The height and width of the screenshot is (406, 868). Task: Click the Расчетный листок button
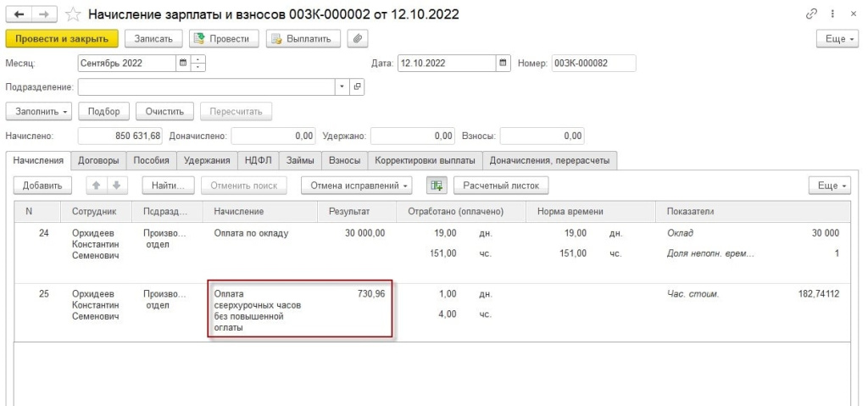tap(501, 185)
